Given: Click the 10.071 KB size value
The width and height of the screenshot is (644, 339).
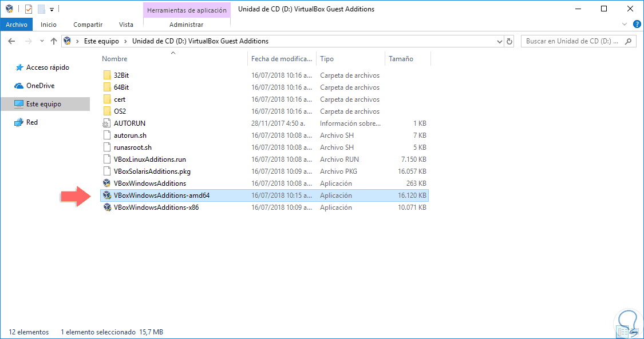Looking at the screenshot, I should (412, 208).
